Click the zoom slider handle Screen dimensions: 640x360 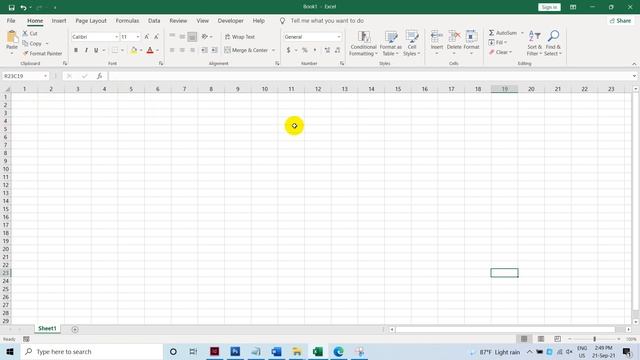coord(595,339)
